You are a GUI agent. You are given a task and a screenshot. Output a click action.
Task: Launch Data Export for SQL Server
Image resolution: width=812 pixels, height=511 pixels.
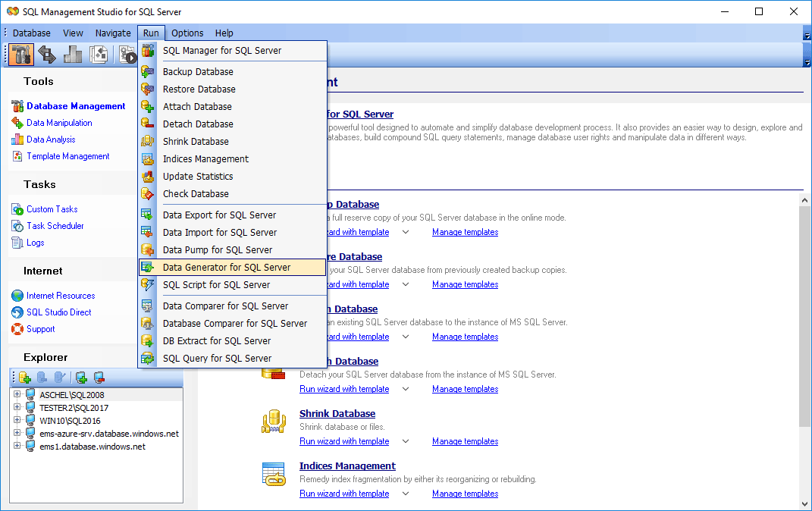pos(233,215)
